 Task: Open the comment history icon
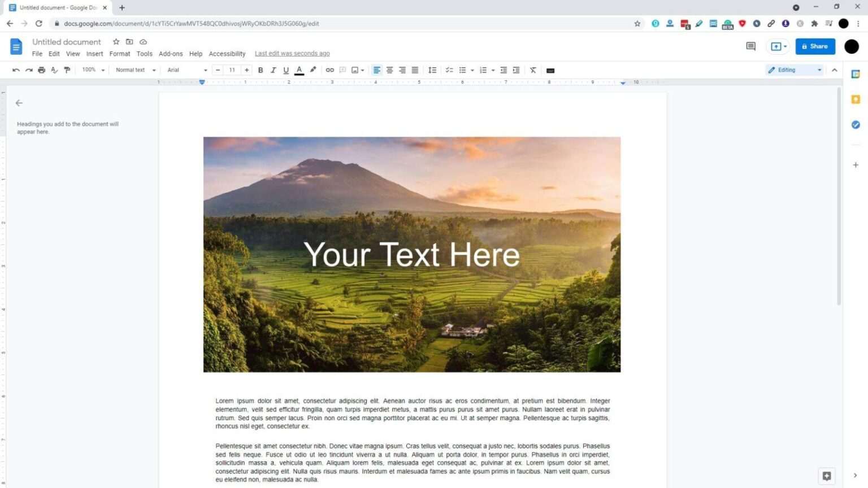(x=750, y=46)
